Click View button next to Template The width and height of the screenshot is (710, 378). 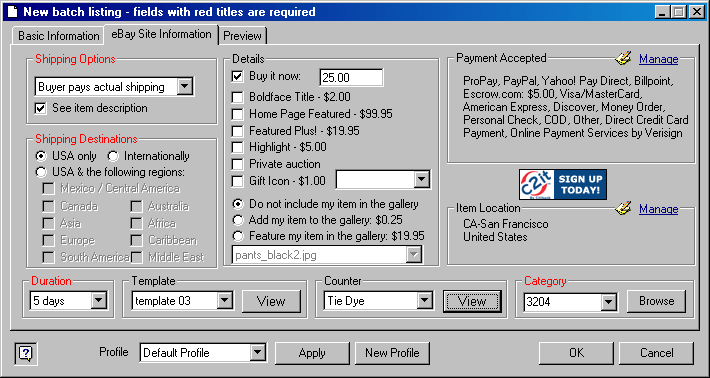tap(271, 301)
